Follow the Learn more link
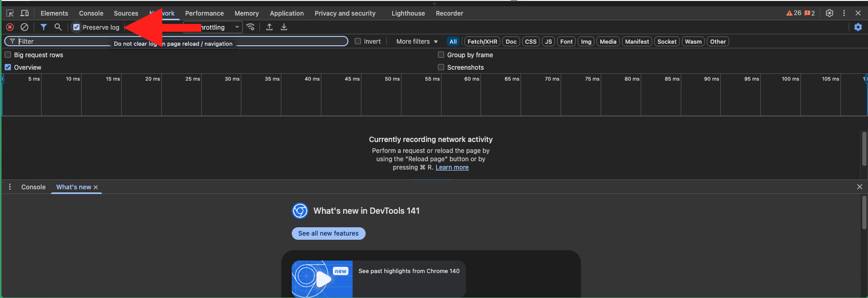 [x=452, y=167]
